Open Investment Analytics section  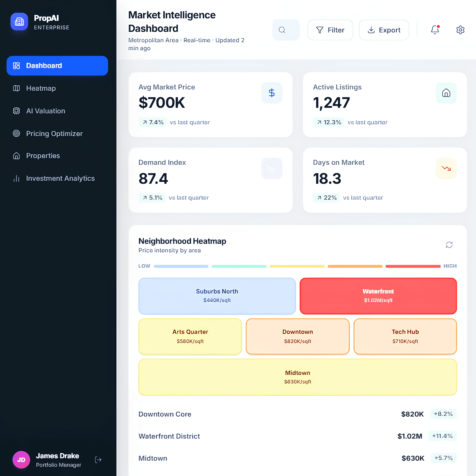60,178
